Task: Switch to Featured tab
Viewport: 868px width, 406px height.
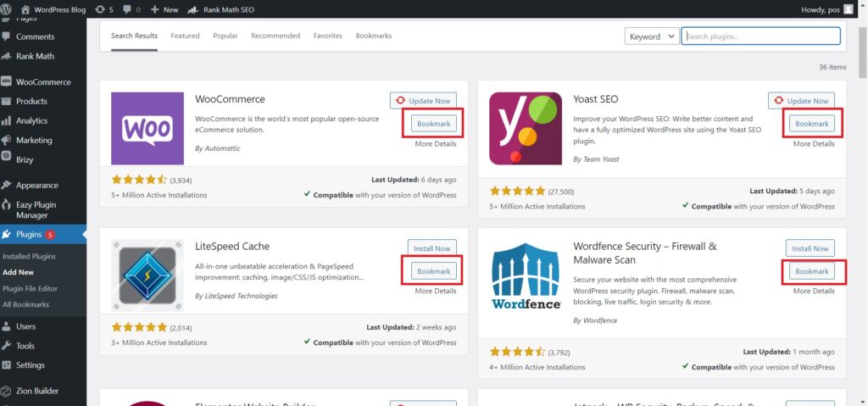Action: coord(185,36)
